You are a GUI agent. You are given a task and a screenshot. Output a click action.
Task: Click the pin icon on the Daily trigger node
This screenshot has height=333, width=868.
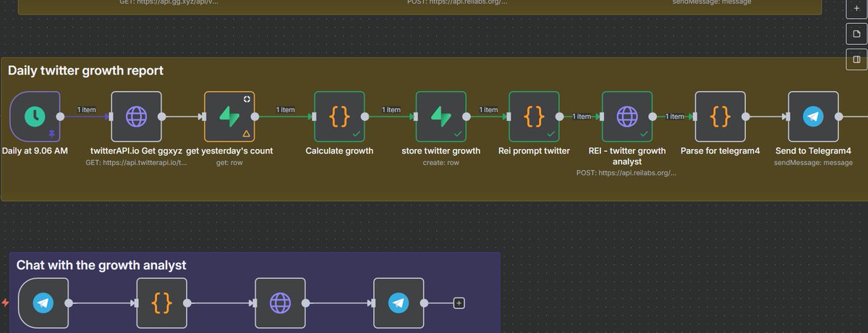pyautogui.click(x=51, y=135)
